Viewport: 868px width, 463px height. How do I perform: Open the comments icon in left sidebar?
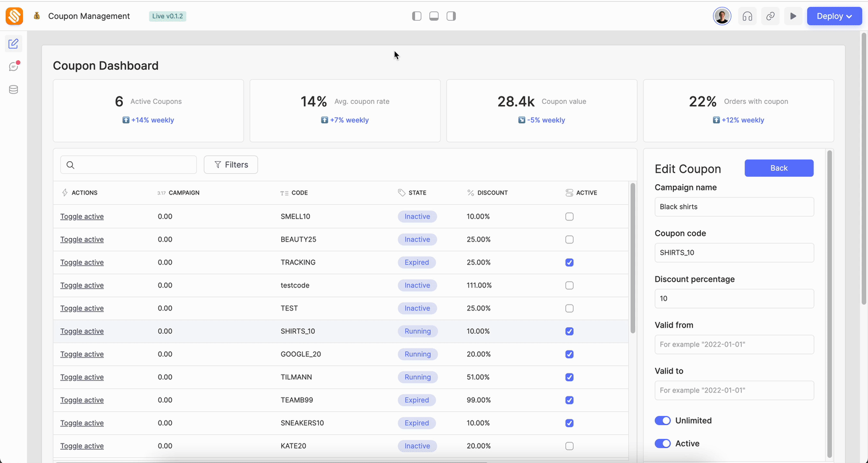(x=14, y=67)
